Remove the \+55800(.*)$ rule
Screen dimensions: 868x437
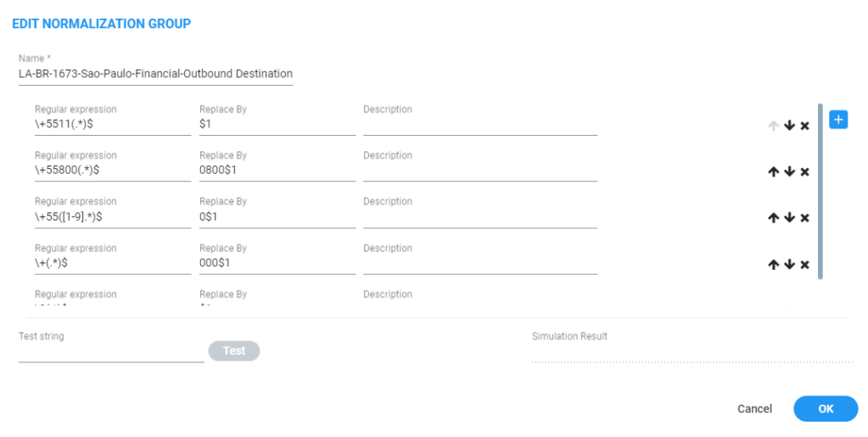804,171
